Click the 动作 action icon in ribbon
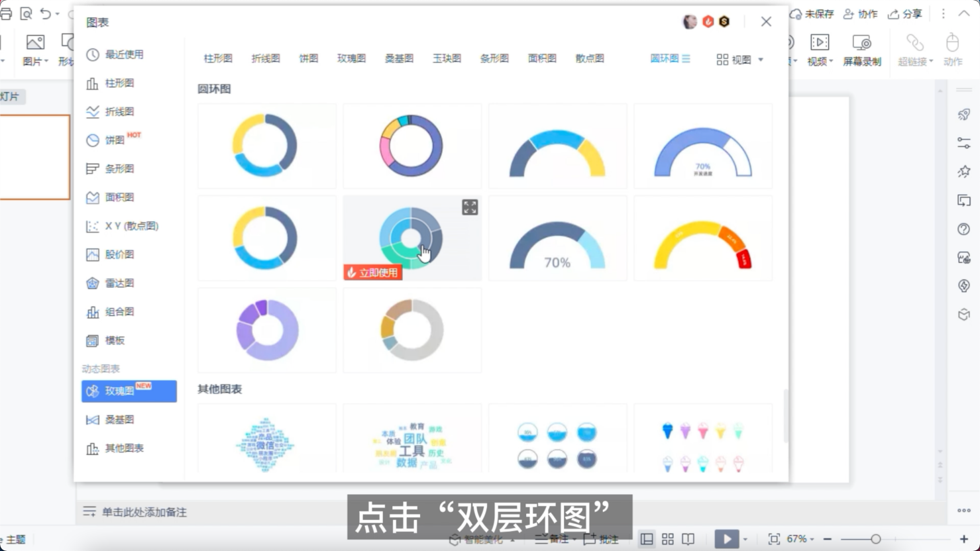 point(953,42)
